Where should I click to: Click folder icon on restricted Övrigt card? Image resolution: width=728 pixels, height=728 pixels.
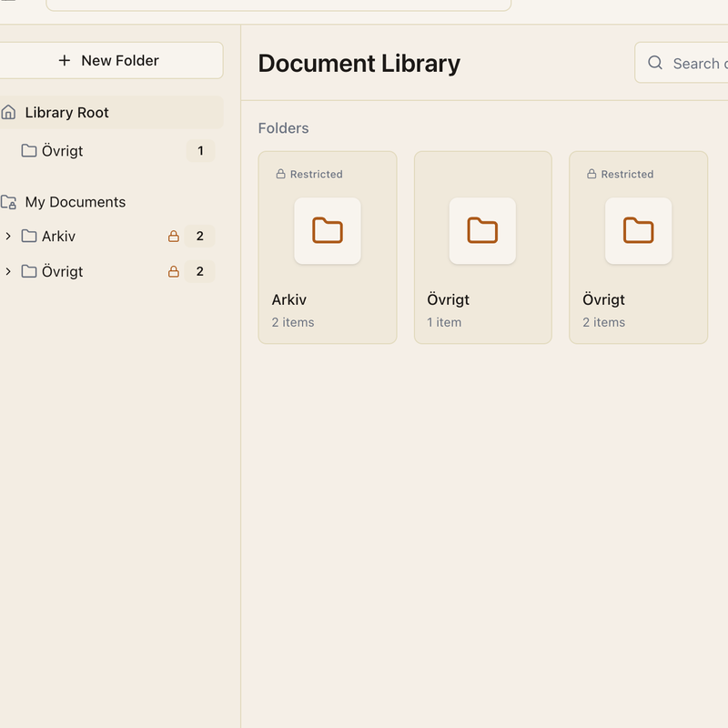click(639, 231)
